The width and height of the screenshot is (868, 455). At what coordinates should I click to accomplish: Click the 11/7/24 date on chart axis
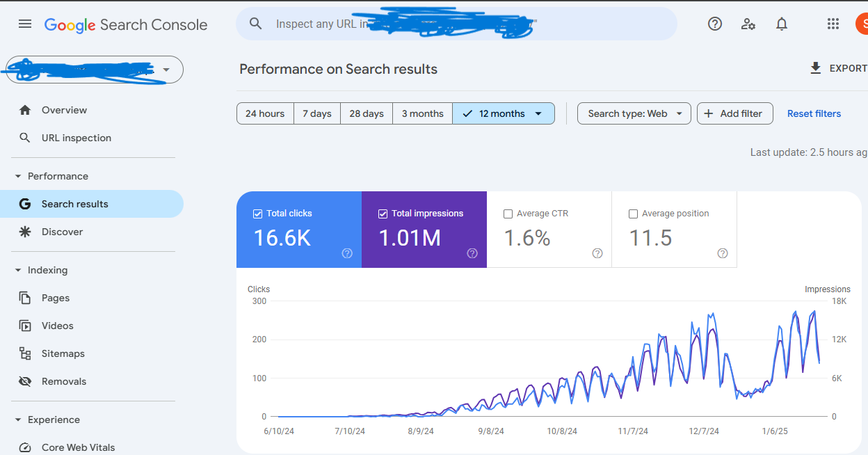[x=633, y=431]
